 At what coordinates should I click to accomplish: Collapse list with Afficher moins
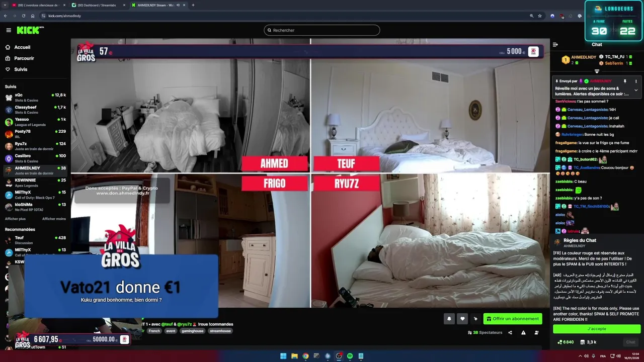(54, 219)
